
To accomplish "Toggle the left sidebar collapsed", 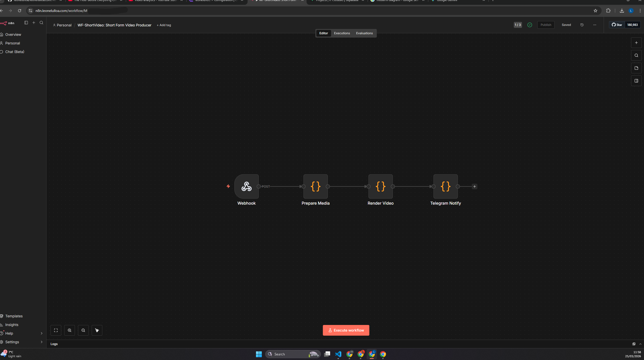I will 26,23.
